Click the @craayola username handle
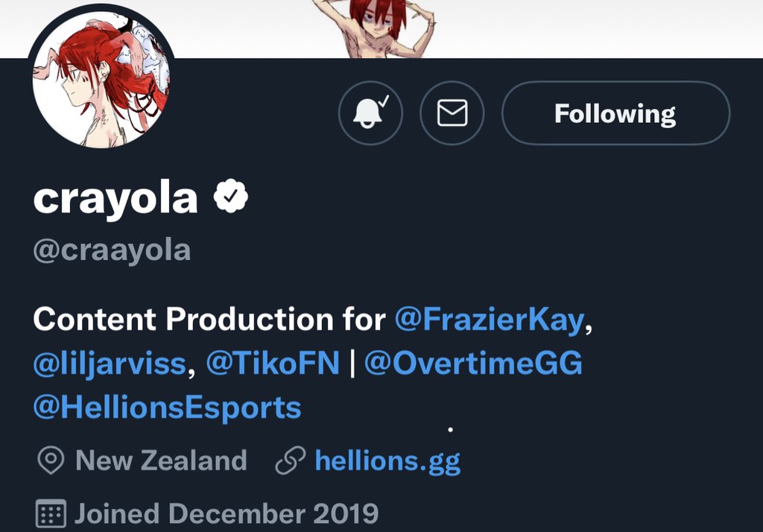 pyautogui.click(x=112, y=250)
